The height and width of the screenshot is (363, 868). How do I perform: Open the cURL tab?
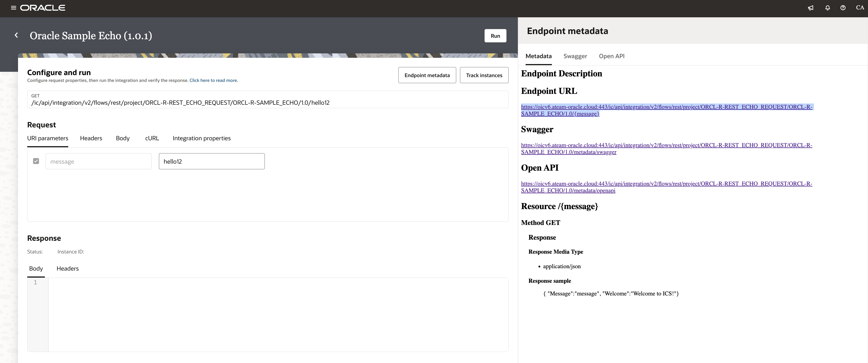[152, 138]
